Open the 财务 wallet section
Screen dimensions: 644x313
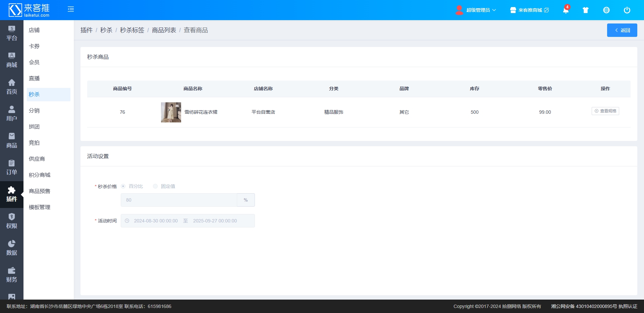click(x=12, y=275)
